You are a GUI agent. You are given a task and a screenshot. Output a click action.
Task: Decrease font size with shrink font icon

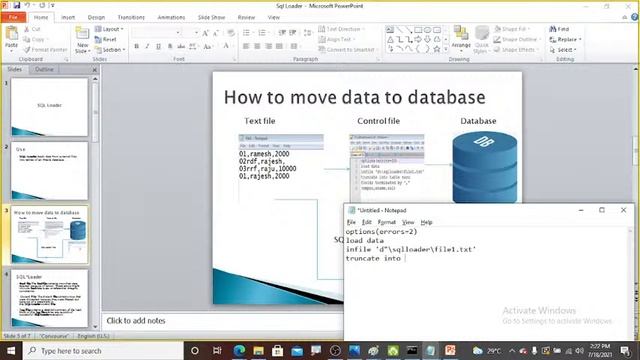pyautogui.click(x=216, y=33)
